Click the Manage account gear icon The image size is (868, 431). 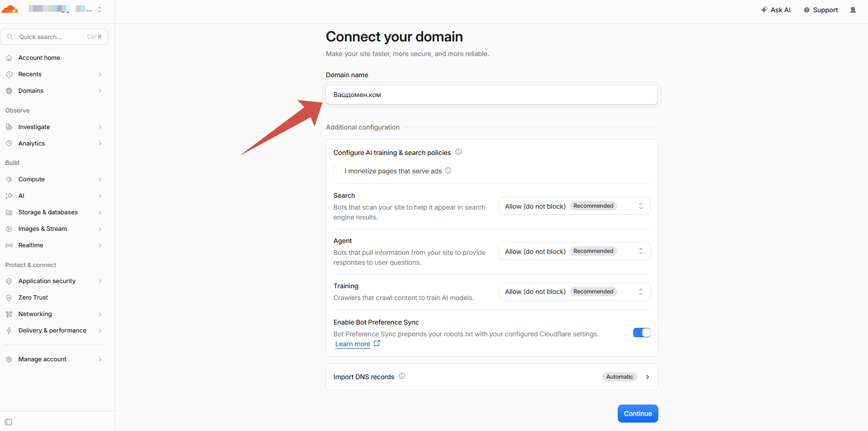(9, 359)
